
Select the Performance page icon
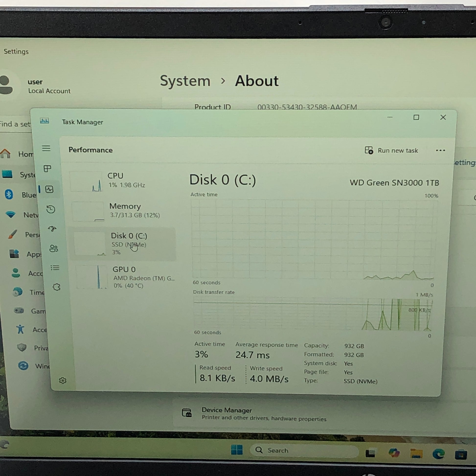(49, 189)
